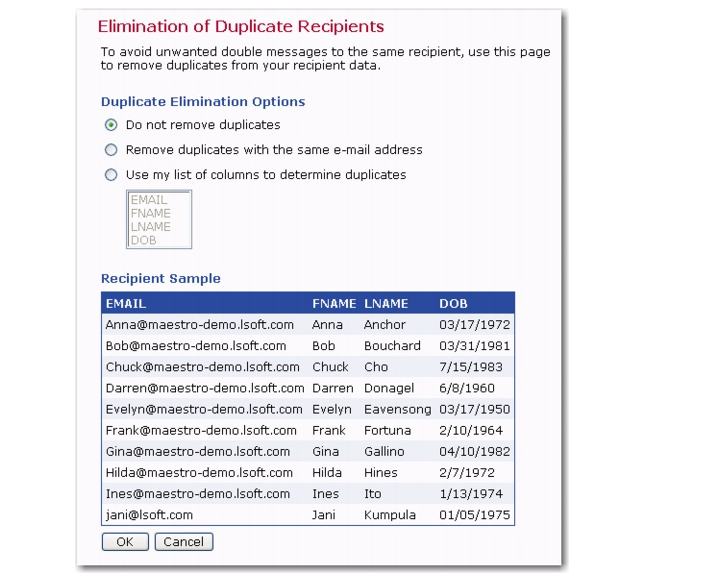Click the date 04/10/1982 cell
The image size is (703, 587).
click(x=474, y=451)
